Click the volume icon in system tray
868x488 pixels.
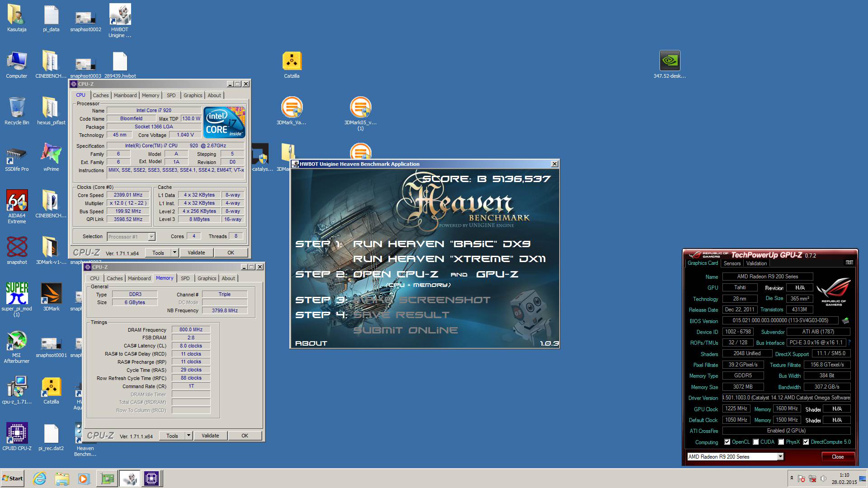tap(823, 478)
